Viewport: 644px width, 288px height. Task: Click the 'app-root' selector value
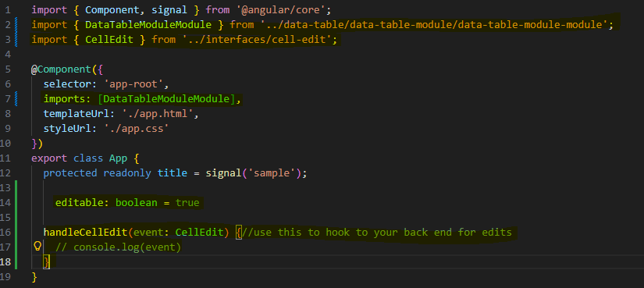[133, 84]
